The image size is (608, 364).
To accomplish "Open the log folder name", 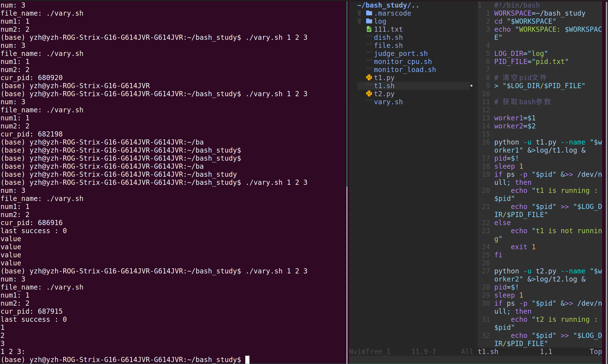I will coord(380,21).
